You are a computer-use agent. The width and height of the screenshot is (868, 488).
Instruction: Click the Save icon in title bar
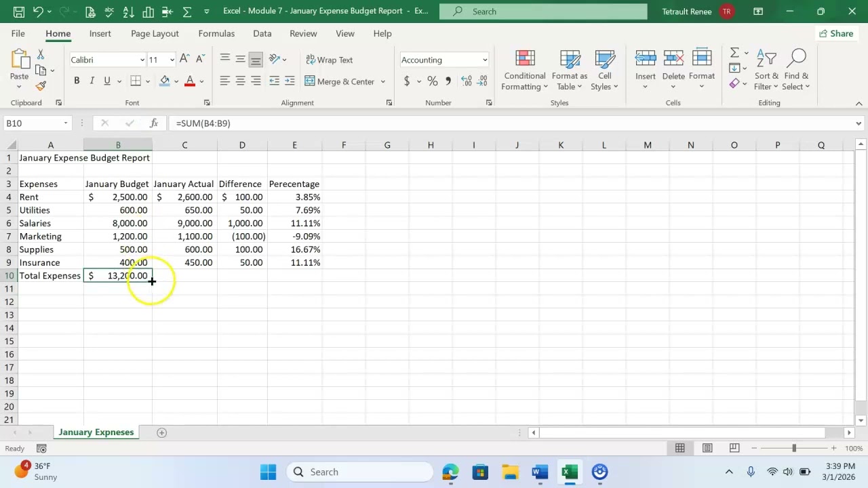pos(19,12)
